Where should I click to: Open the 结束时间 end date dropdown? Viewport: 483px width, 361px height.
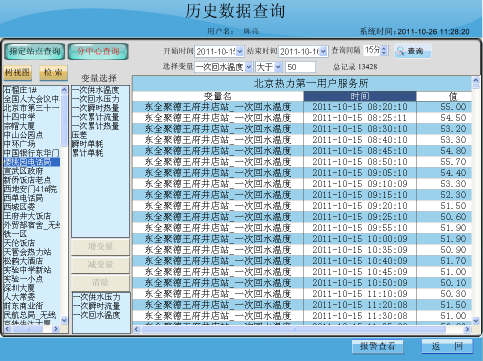(323, 51)
